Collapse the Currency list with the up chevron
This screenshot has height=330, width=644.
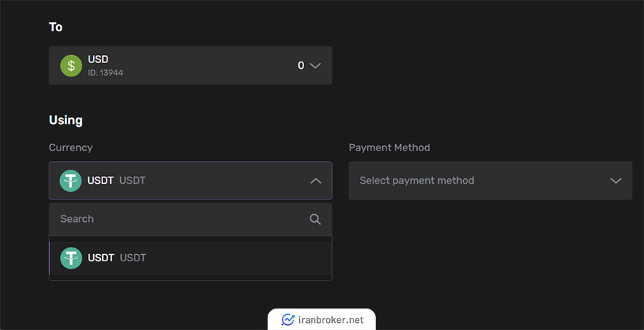316,180
